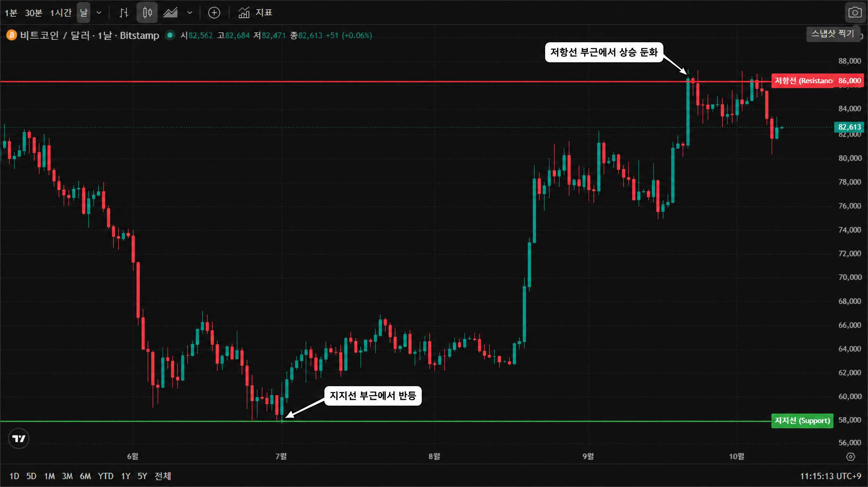Image resolution: width=868 pixels, height=487 pixels.
Task: Show 전체 full date range
Action: point(163,476)
